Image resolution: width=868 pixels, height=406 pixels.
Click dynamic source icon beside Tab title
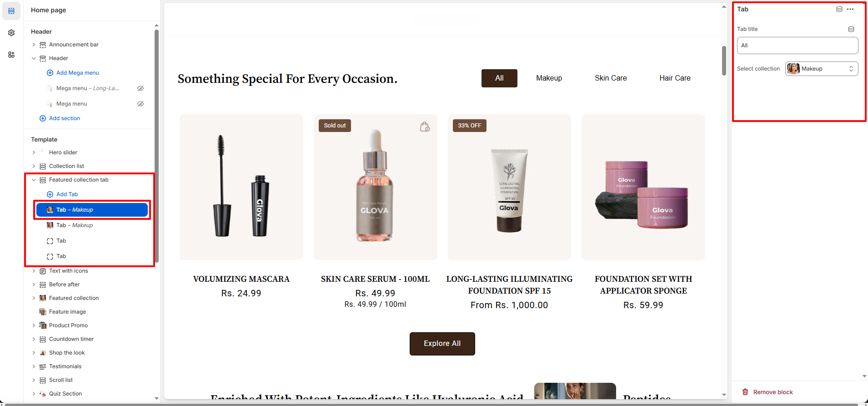pos(851,29)
